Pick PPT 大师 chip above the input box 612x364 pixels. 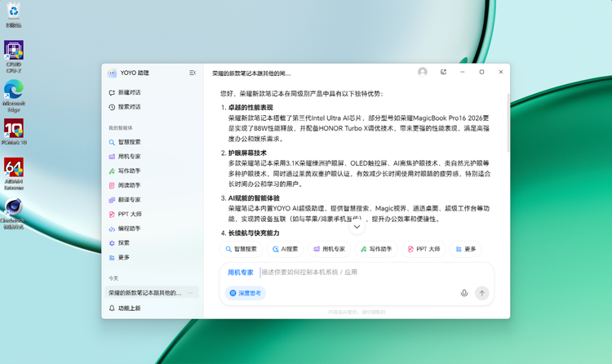[x=424, y=249]
